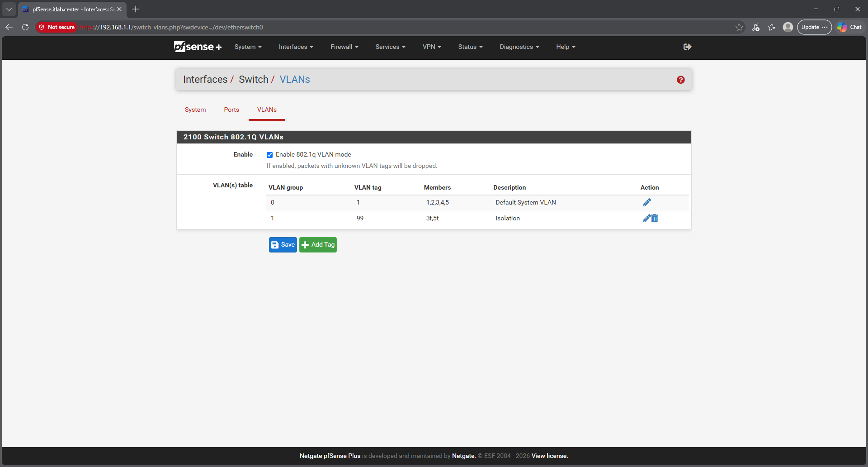Click members cell 1,2,3,4,5

pos(438,203)
